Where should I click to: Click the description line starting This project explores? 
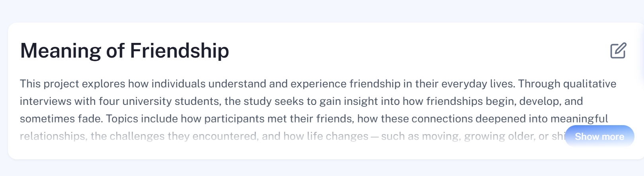[318, 84]
